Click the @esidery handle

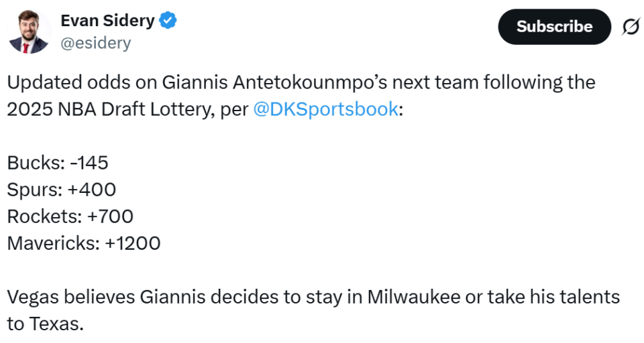click(96, 44)
